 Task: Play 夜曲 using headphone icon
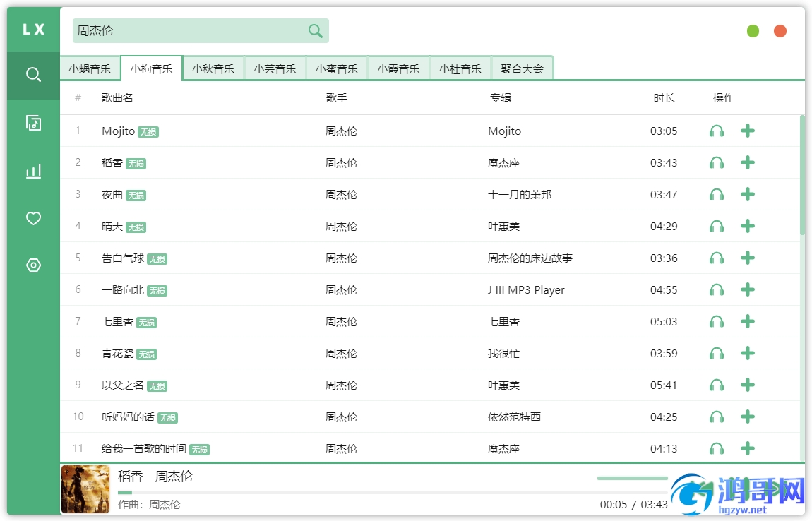[x=717, y=195]
